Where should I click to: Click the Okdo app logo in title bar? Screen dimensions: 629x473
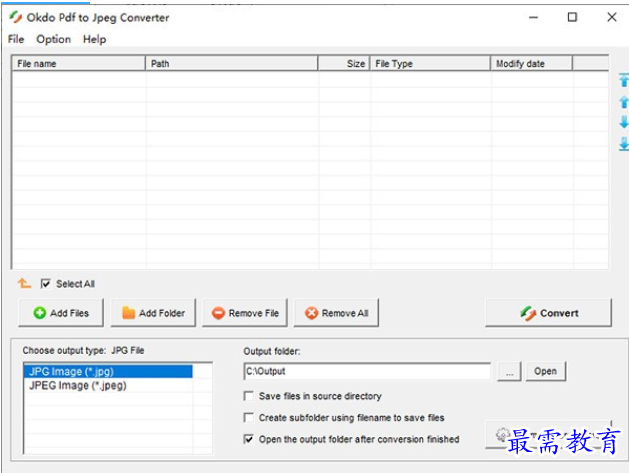(16, 17)
